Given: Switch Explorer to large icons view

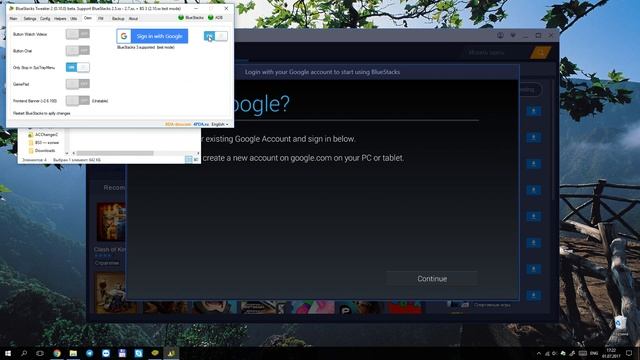Looking at the screenshot, I should (196, 160).
